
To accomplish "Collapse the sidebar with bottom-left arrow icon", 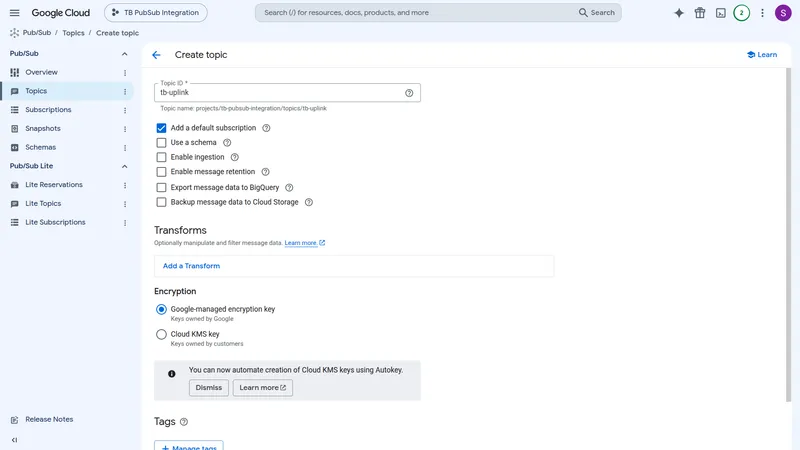I will [14, 440].
